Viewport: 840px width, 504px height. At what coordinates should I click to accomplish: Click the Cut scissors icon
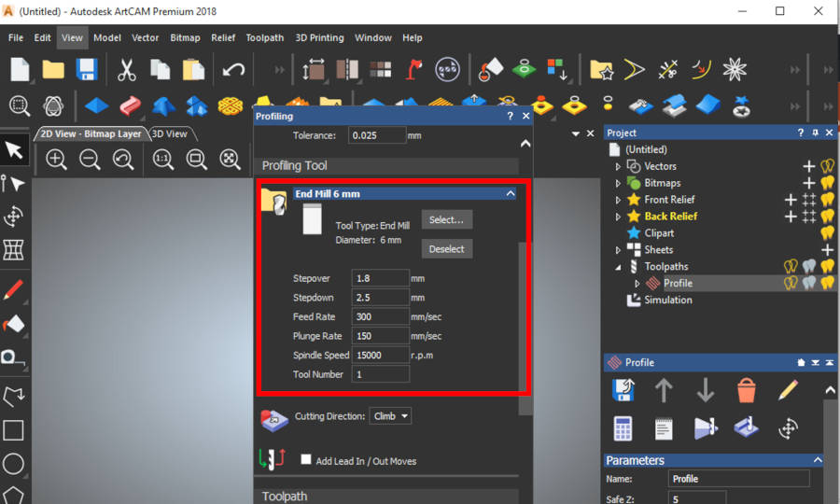point(126,70)
